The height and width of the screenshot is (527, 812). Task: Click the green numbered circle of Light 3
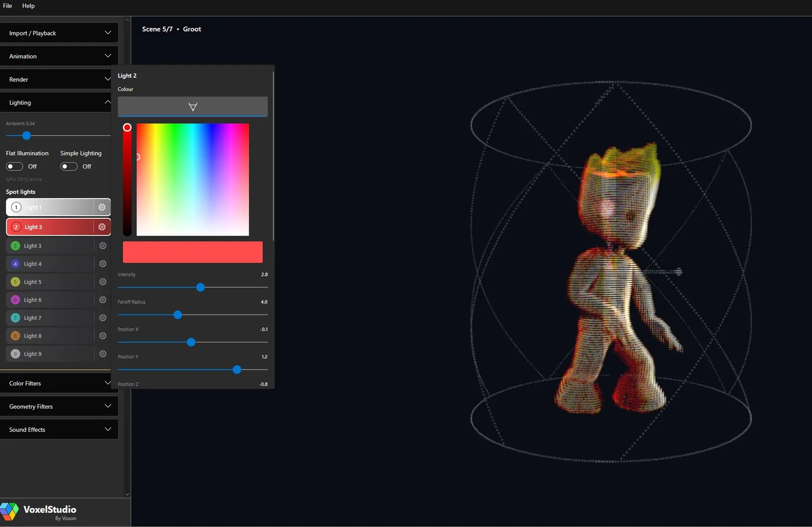[x=15, y=246]
